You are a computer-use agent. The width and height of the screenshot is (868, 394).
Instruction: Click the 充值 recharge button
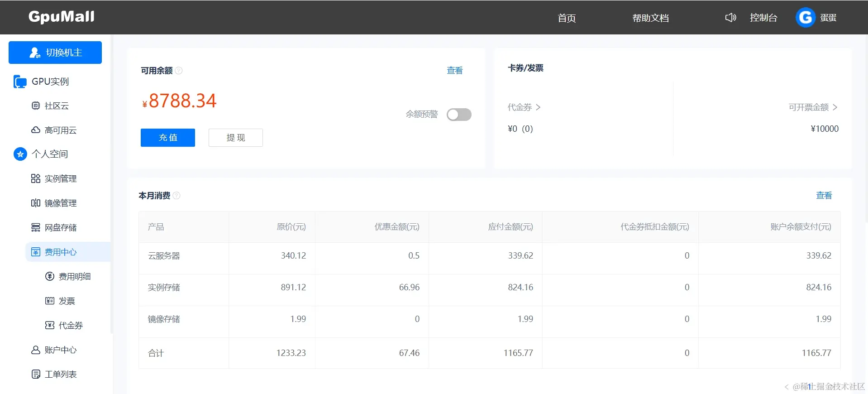tap(168, 138)
